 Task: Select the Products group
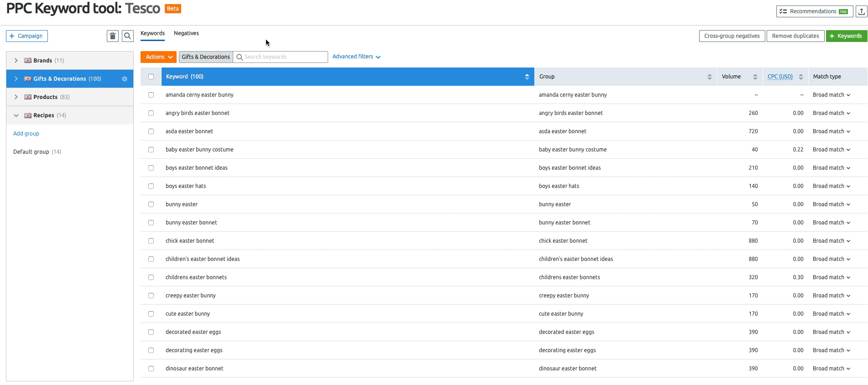[70, 97]
